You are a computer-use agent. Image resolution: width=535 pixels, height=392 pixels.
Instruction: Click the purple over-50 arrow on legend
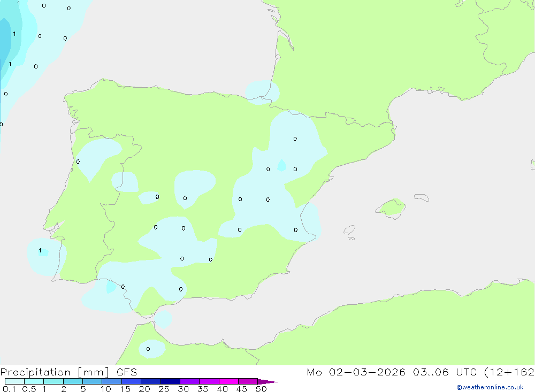(267, 382)
